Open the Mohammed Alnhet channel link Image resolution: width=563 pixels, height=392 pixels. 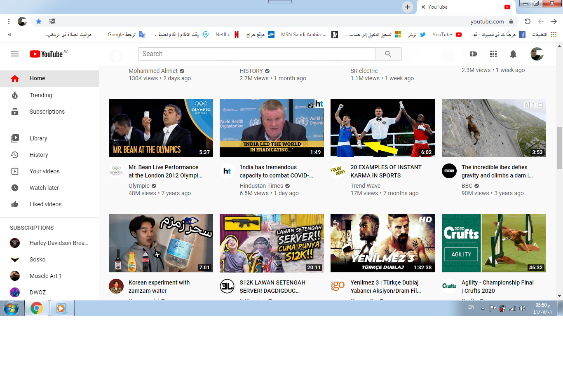[x=153, y=71]
